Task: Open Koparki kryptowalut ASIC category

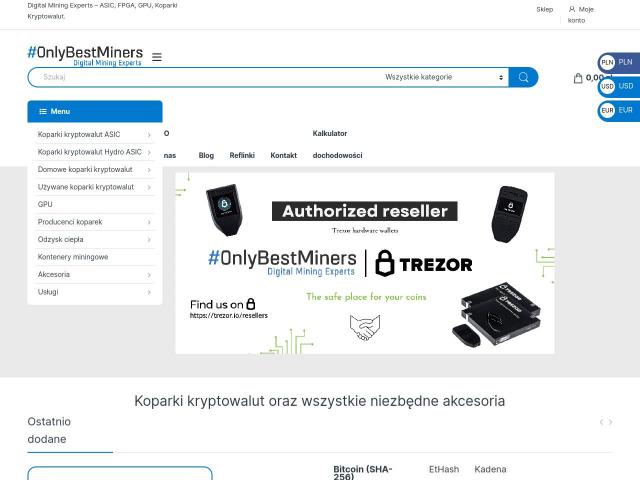Action: point(79,134)
